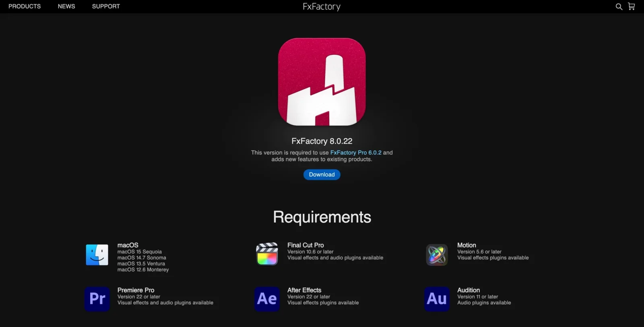The width and height of the screenshot is (644, 327).
Task: Go to the Support page
Action: pos(106,6)
